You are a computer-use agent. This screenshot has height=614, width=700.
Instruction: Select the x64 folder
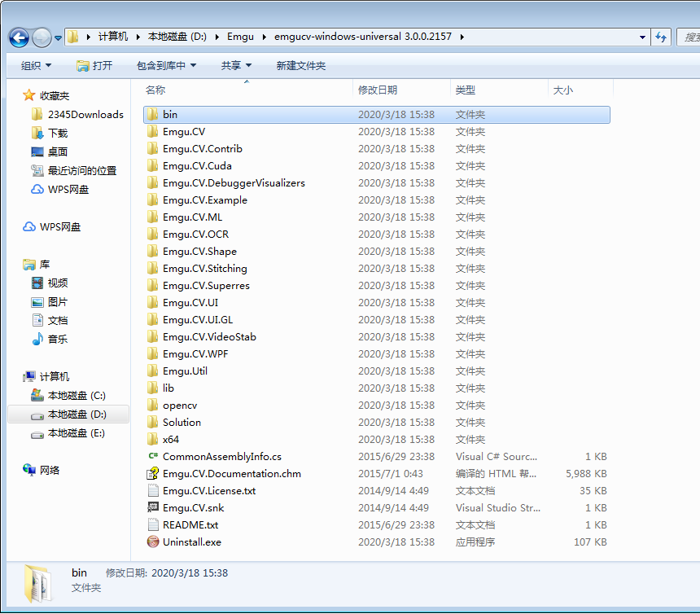171,440
